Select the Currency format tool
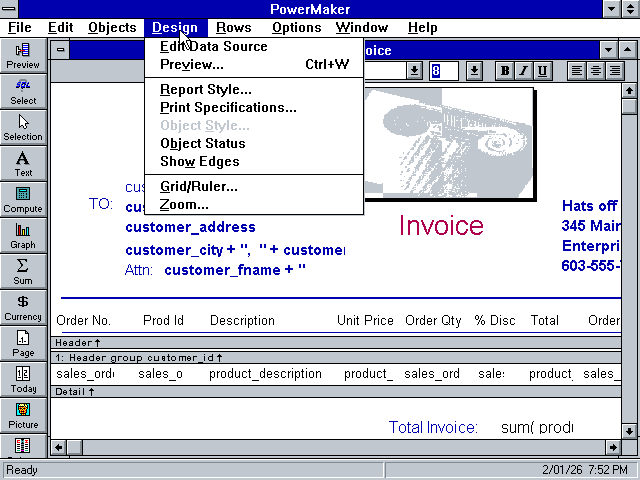Screen dimensions: 640x480 point(23,307)
